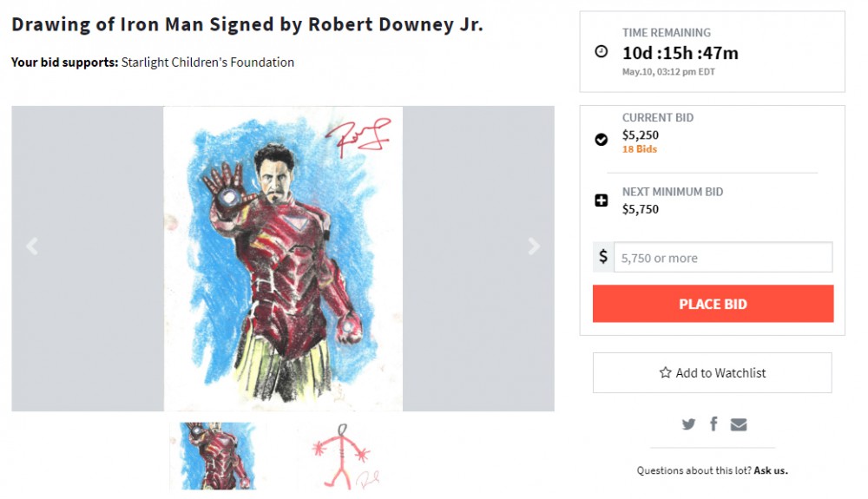Click the dollar sign beside the bid field
Screen dimensions: 868x499
pos(603,258)
